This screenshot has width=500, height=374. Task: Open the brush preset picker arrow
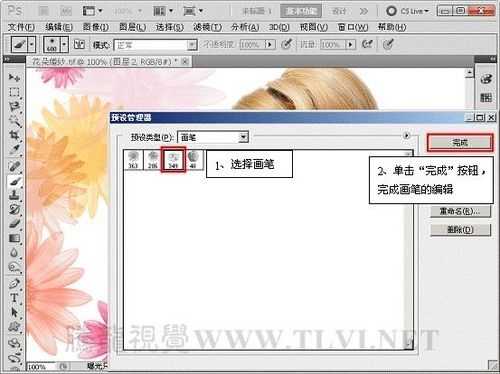pos(65,44)
